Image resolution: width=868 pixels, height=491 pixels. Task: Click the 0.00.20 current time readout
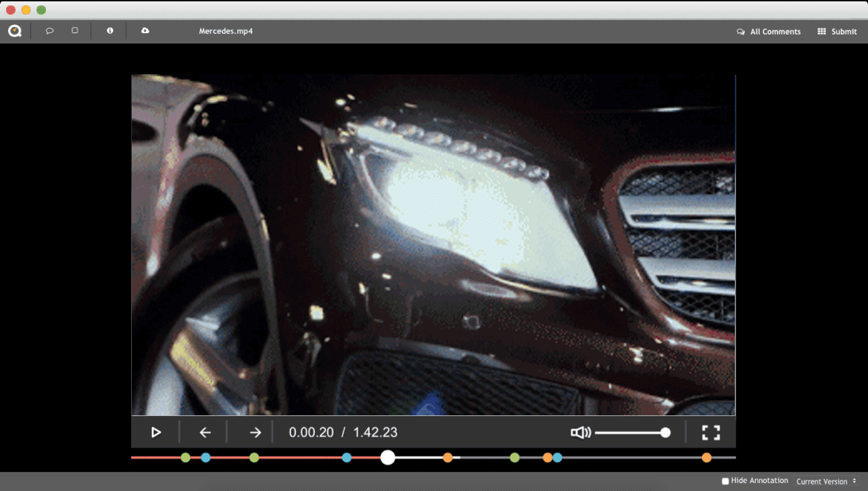tap(311, 432)
